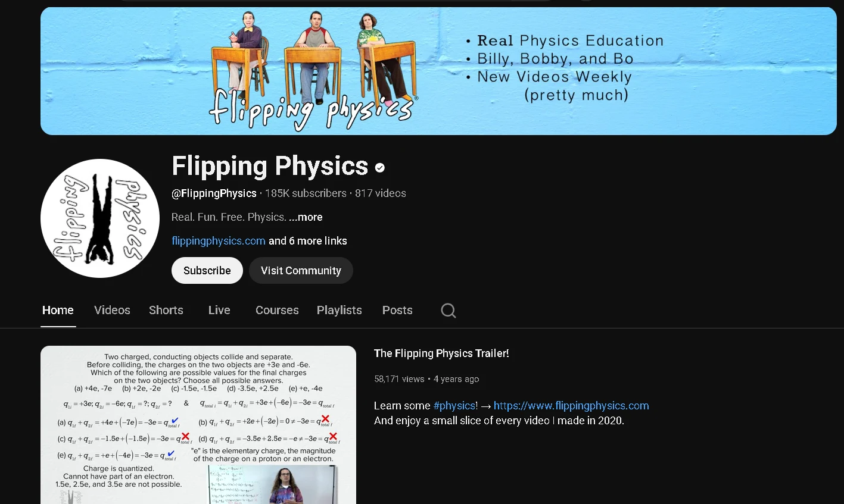Viewport: 844px width, 504px height.
Task: Open the flippingphysics.com link under channel name
Action: click(x=219, y=241)
